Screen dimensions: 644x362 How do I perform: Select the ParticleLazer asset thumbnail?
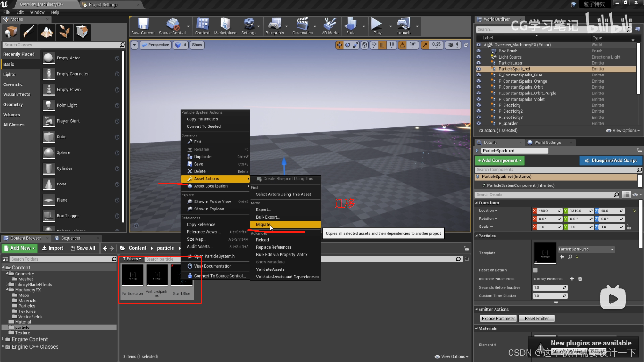pos(132,275)
